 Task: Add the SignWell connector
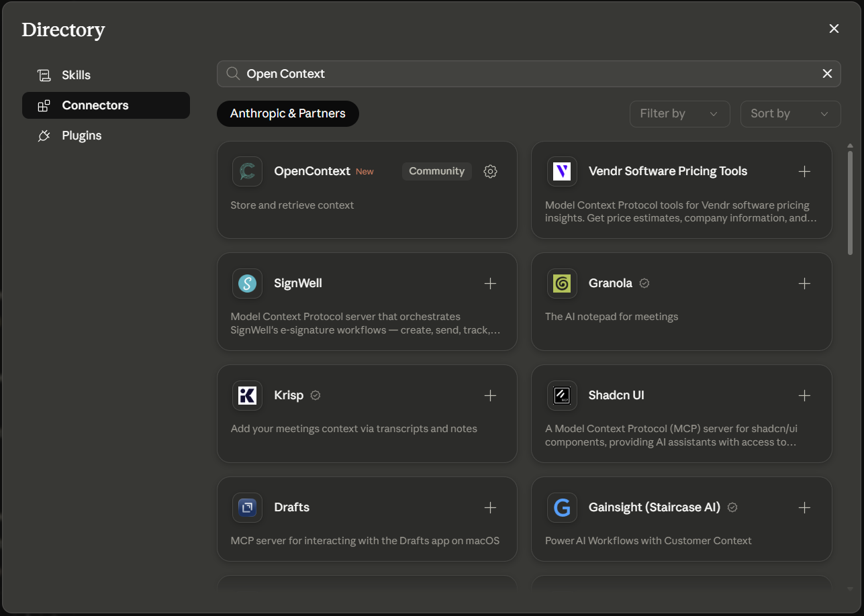[491, 283]
